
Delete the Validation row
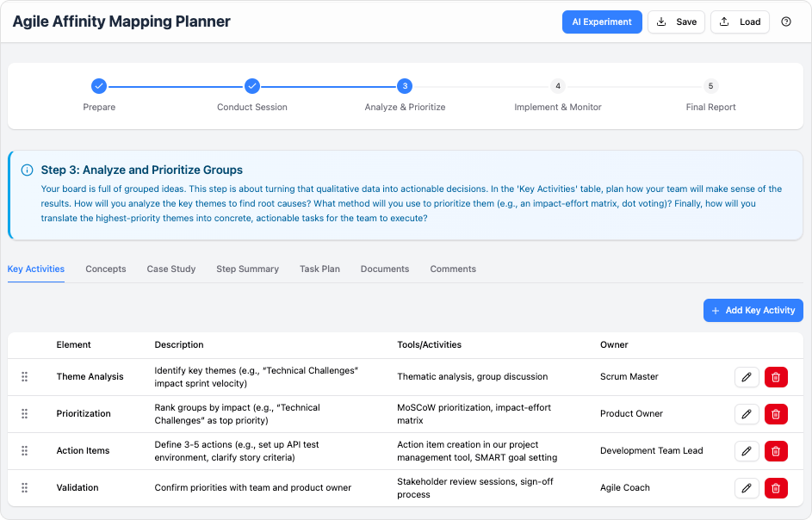776,488
